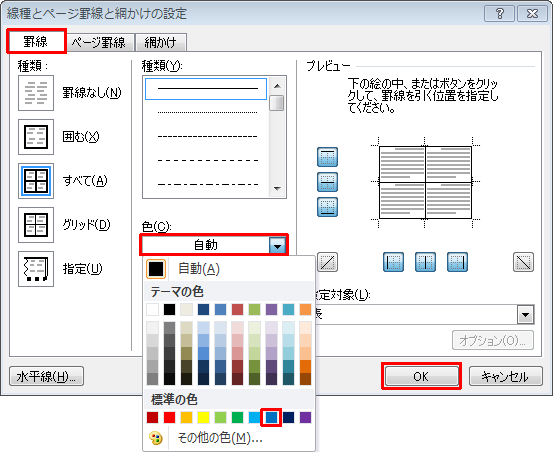553x452 pixels.
Task: Open the dialog help question mark button
Action: [499, 14]
